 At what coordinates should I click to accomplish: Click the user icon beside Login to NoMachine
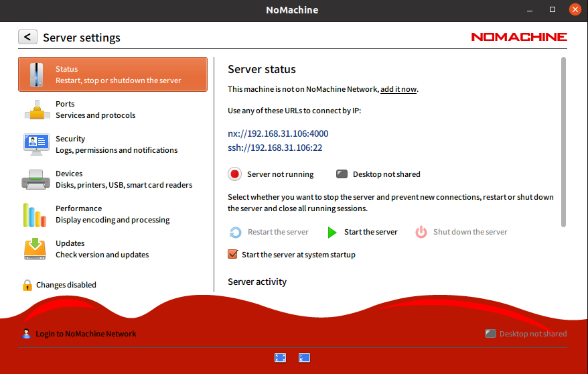tap(26, 334)
